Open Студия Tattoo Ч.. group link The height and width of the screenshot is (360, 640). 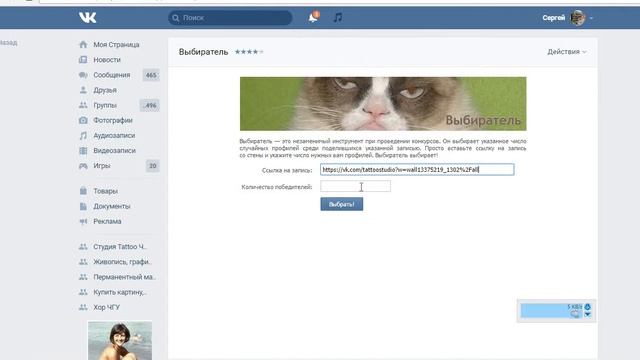coord(120,247)
